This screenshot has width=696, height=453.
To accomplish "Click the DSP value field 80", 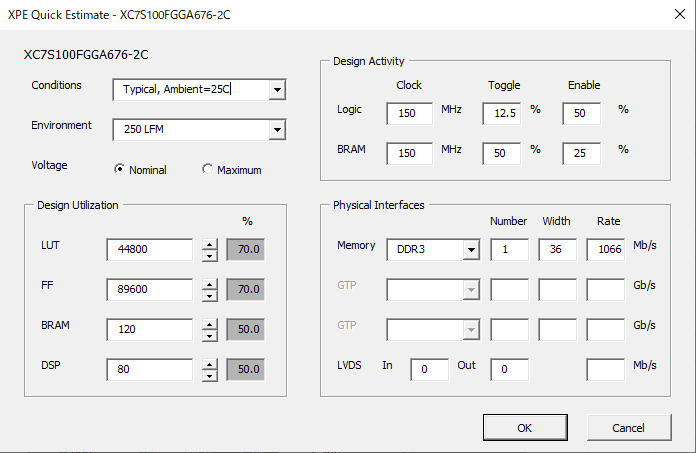I will click(x=150, y=369).
